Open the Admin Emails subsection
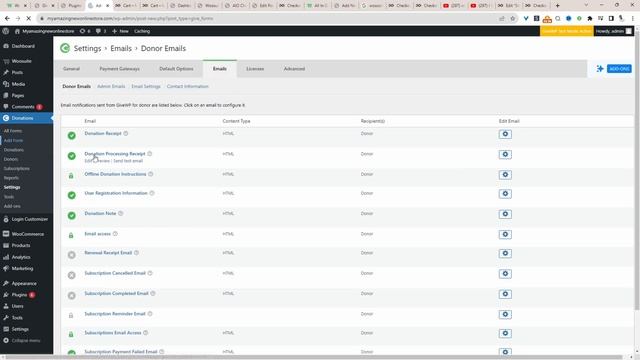The height and width of the screenshot is (360, 640). [111, 87]
